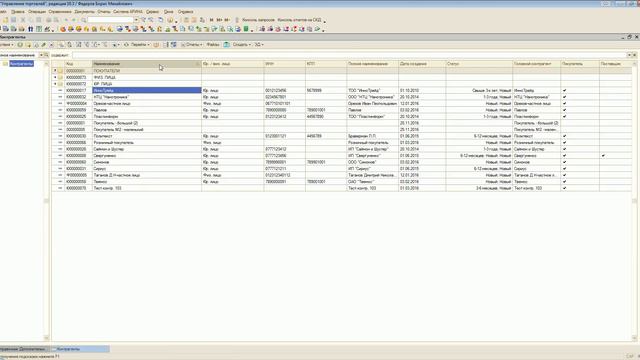Open the Операции menu
The width and height of the screenshot is (640, 360).
(x=37, y=12)
